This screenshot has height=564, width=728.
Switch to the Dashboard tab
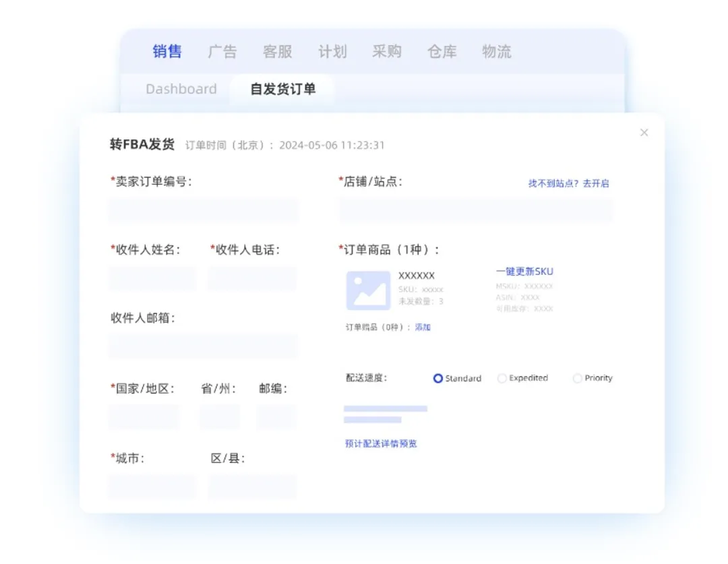click(181, 89)
